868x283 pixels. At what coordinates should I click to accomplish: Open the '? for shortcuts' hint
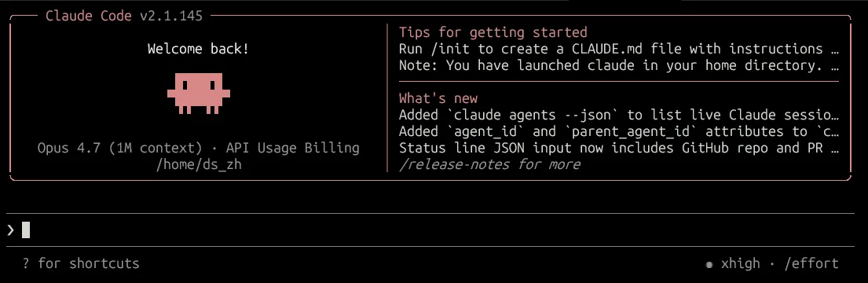81,263
